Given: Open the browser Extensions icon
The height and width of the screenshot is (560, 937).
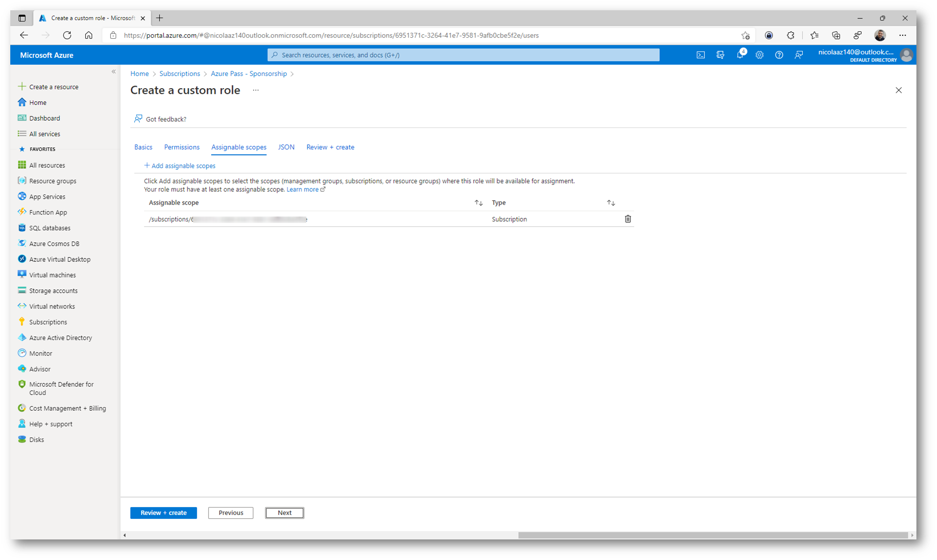Looking at the screenshot, I should point(791,35).
